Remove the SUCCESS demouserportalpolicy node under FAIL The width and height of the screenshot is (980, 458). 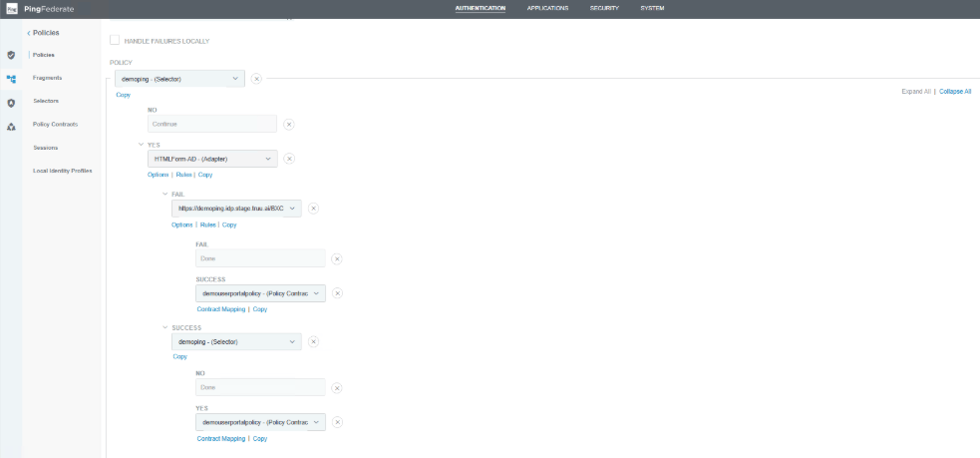tap(337, 292)
